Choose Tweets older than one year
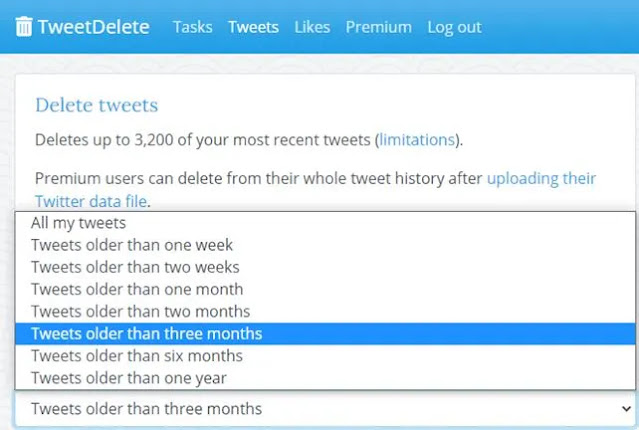 [x=128, y=378]
